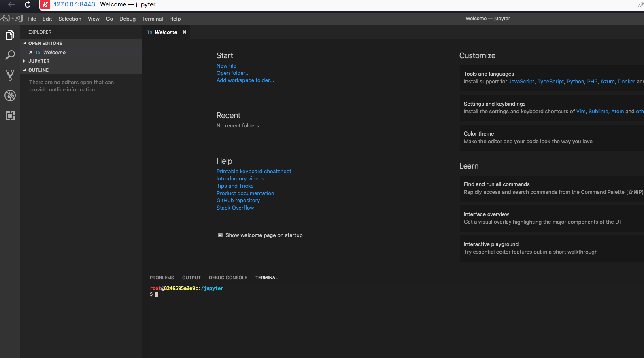Install Atom keybindings link
644x358 pixels.
[x=618, y=111]
